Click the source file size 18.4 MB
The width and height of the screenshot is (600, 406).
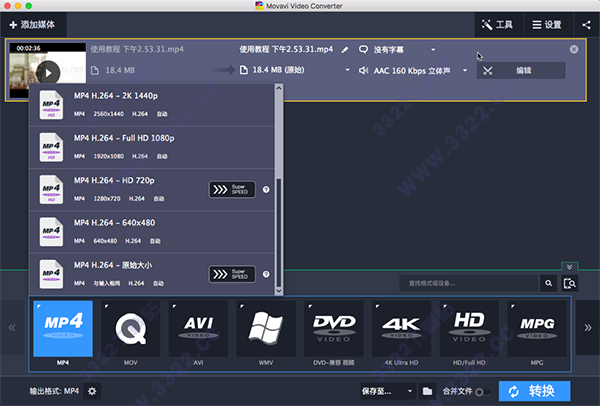coord(120,70)
